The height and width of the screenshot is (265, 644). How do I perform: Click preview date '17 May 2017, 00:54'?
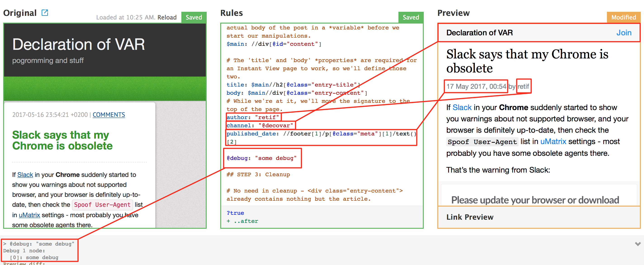tap(476, 87)
